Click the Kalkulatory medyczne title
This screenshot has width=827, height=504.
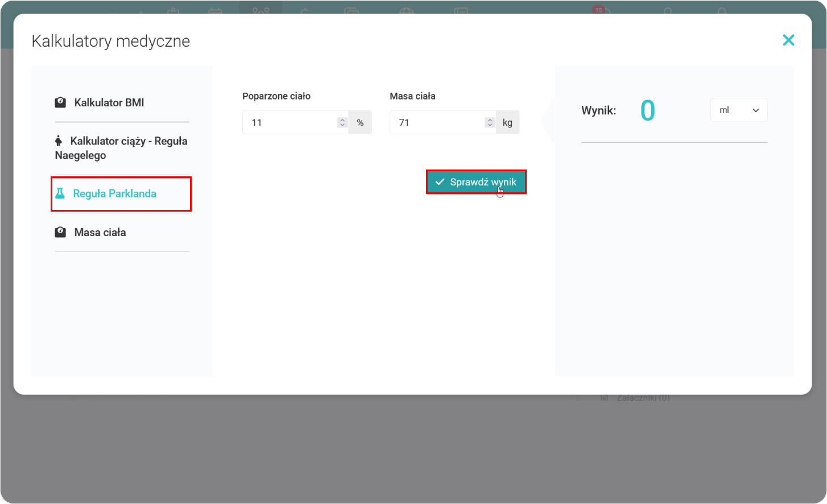[111, 41]
